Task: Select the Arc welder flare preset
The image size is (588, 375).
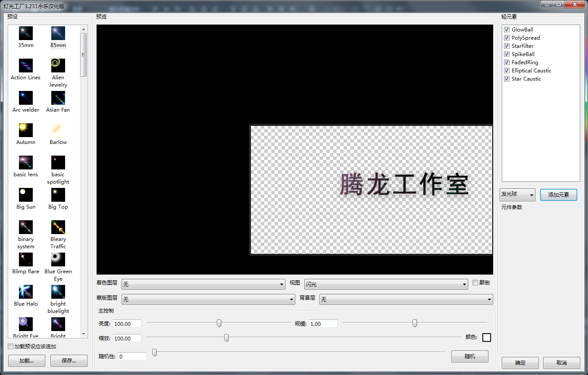Action: (x=25, y=97)
